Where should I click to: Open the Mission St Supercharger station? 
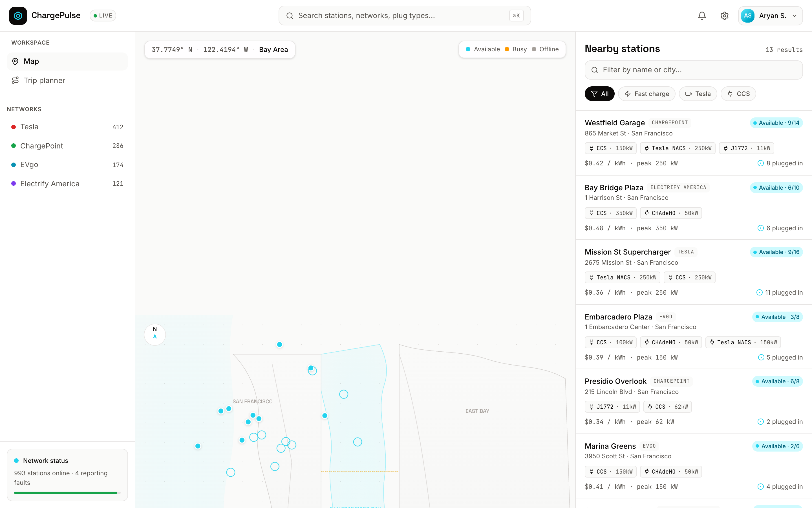(694, 272)
